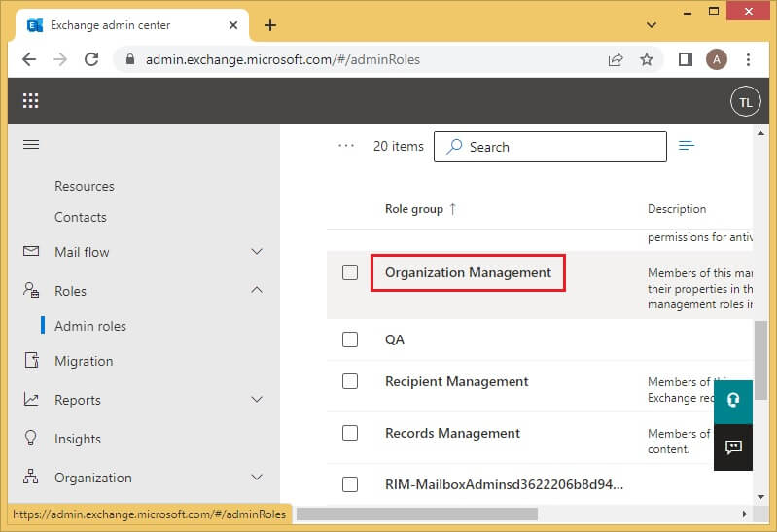Open the TL account profile menu

coord(745,102)
